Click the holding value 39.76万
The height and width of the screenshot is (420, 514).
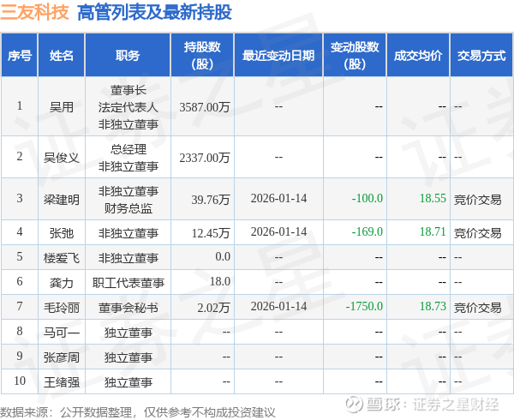coord(211,200)
